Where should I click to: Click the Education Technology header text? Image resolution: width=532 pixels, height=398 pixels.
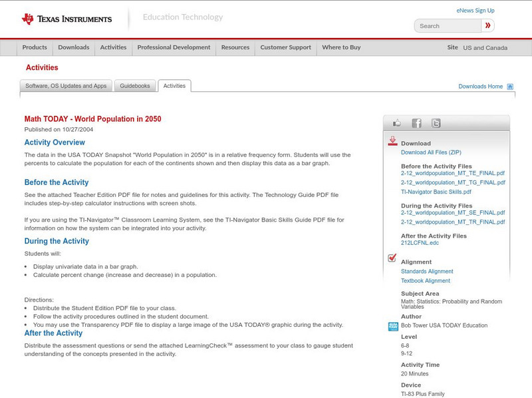pyautogui.click(x=183, y=17)
